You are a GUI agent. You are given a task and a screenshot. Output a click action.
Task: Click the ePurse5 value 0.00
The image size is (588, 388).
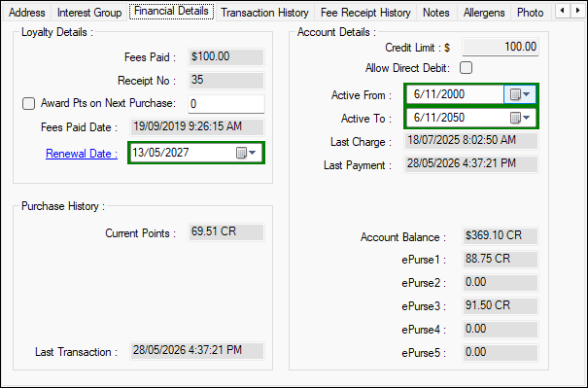[x=501, y=353]
